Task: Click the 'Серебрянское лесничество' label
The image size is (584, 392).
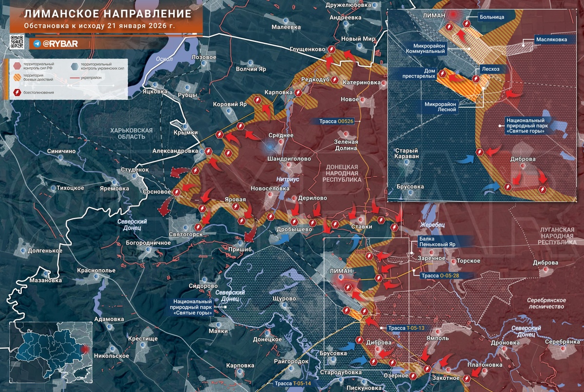Action: click(546, 303)
